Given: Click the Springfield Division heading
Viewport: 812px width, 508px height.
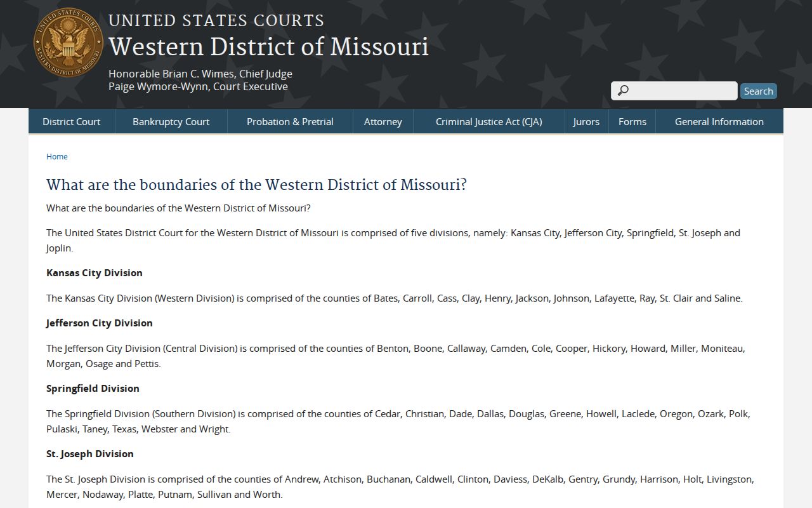Looking at the screenshot, I should point(93,389).
